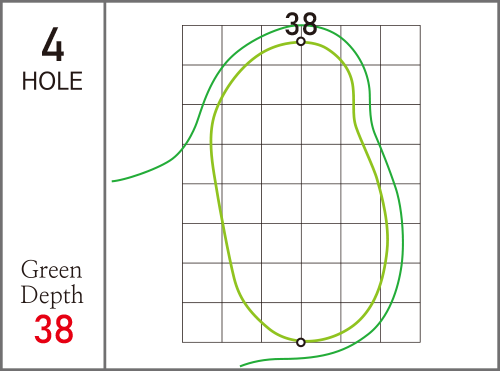Click the bottom-right cell of the grid
This screenshot has height=371, width=500.
pos(400,322)
